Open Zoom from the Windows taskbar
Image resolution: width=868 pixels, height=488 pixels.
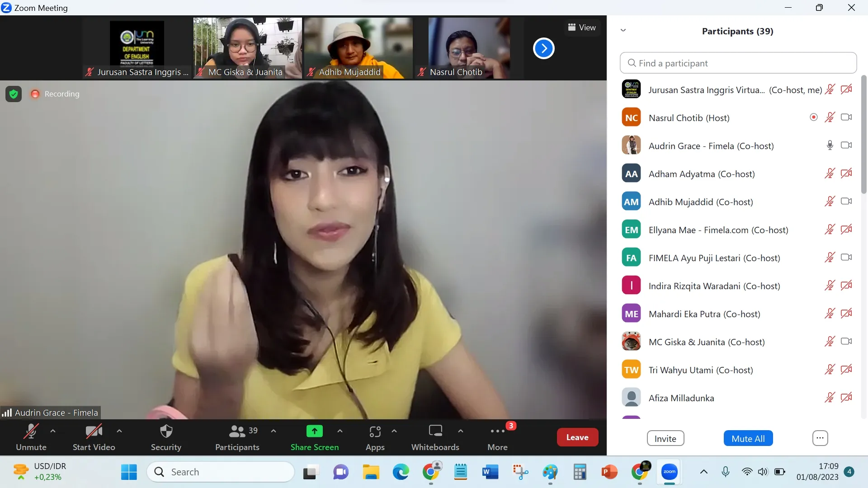coord(670,472)
